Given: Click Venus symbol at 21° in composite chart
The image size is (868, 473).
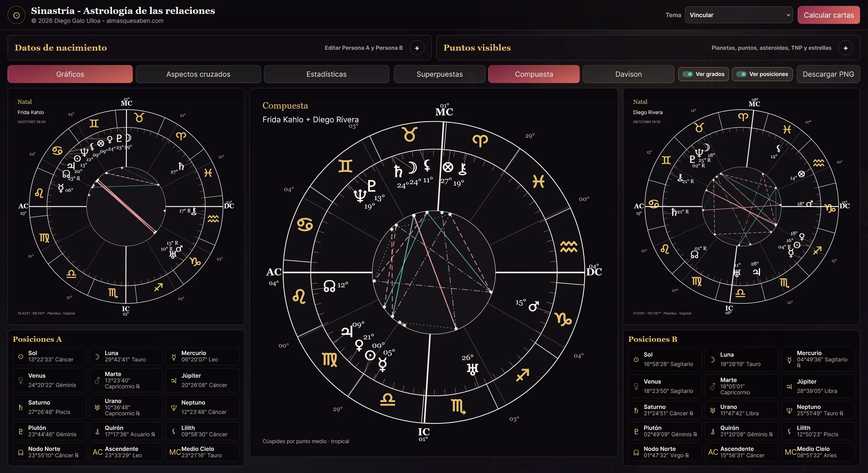Looking at the screenshot, I should point(359,345).
